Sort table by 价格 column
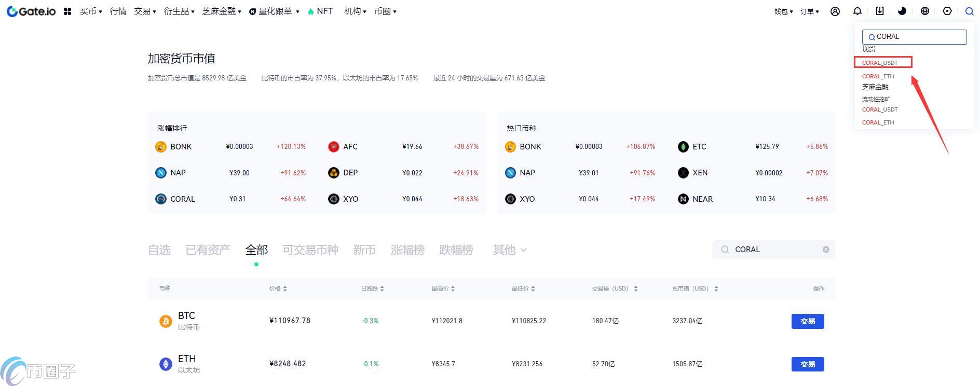Image resolution: width=980 pixels, height=386 pixels. [x=278, y=288]
